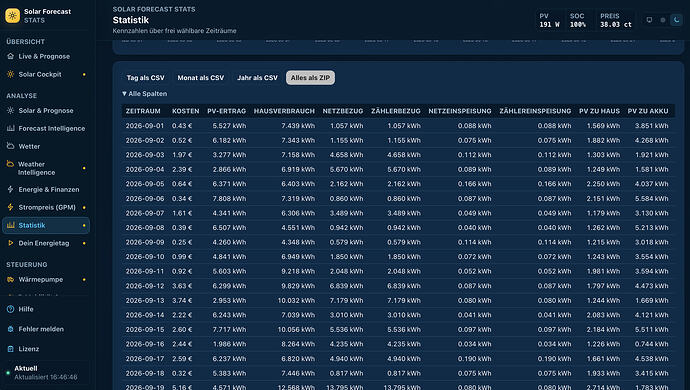Select the system theme monitor toggle
The image size is (690, 390).
pos(649,20)
